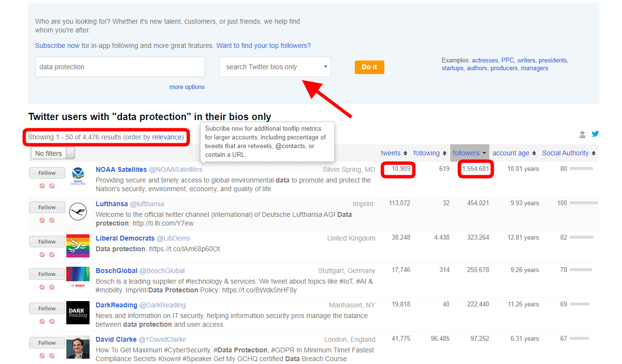Try the presidents example search
The width and height of the screenshot is (622, 364).
pyautogui.click(x=553, y=61)
